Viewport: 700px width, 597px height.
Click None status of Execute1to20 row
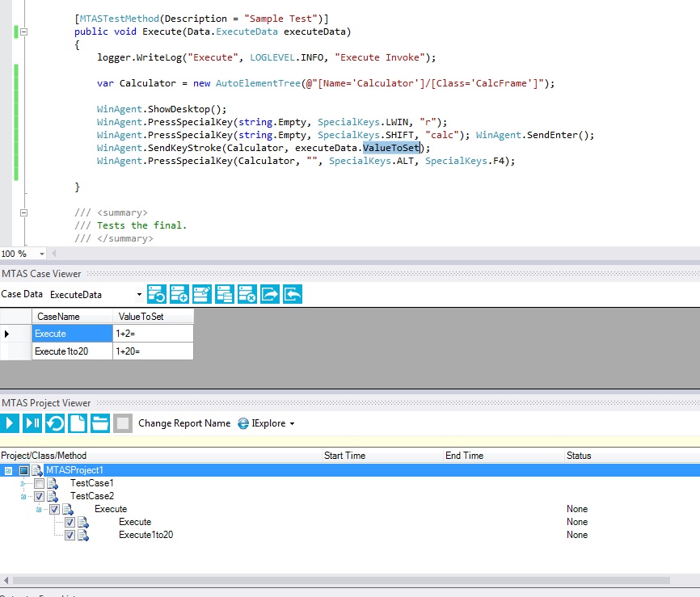[577, 535]
